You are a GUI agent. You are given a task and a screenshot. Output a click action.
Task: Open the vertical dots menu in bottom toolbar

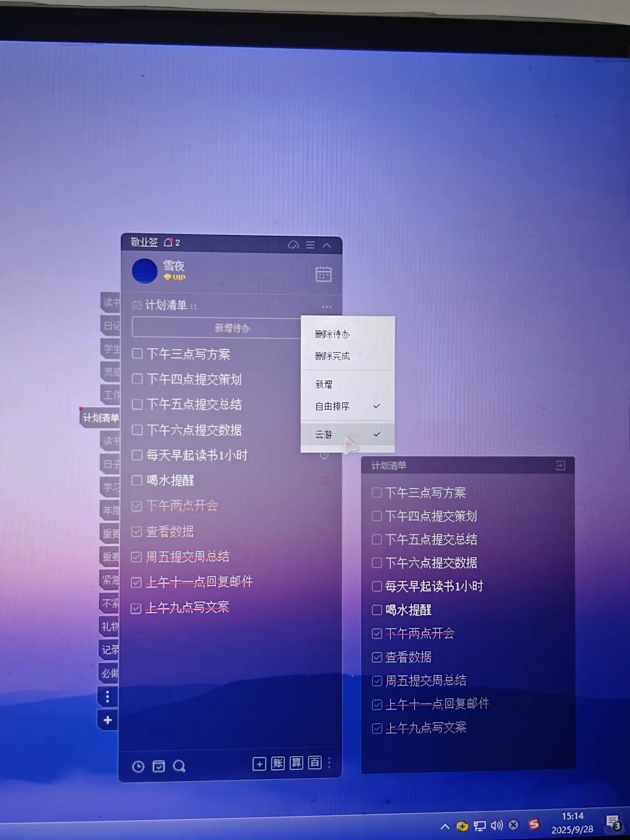click(328, 763)
